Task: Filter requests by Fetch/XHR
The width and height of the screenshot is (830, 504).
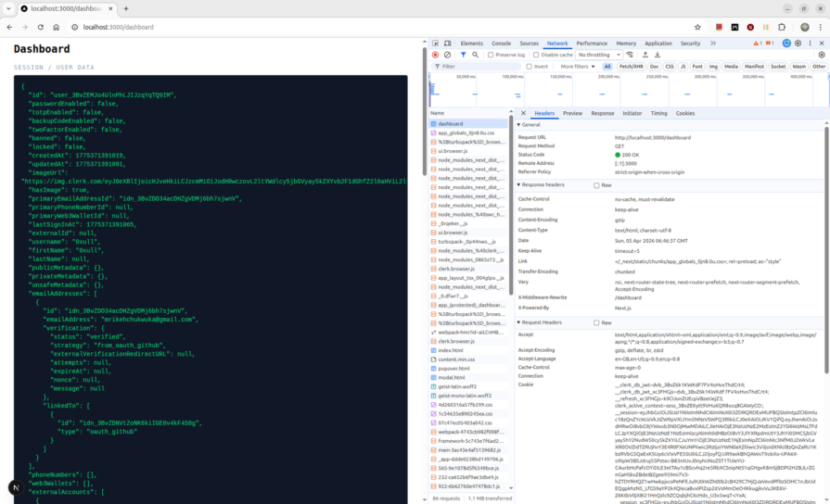Action: pyautogui.click(x=631, y=67)
